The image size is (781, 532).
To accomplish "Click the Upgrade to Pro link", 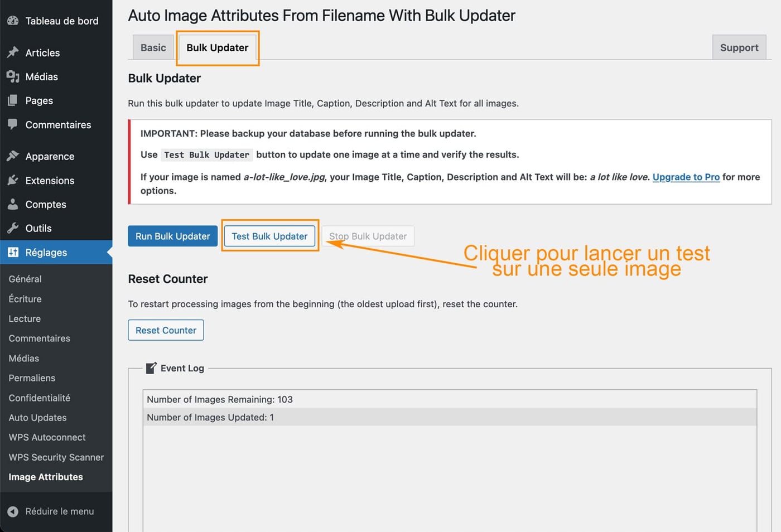I will (686, 177).
